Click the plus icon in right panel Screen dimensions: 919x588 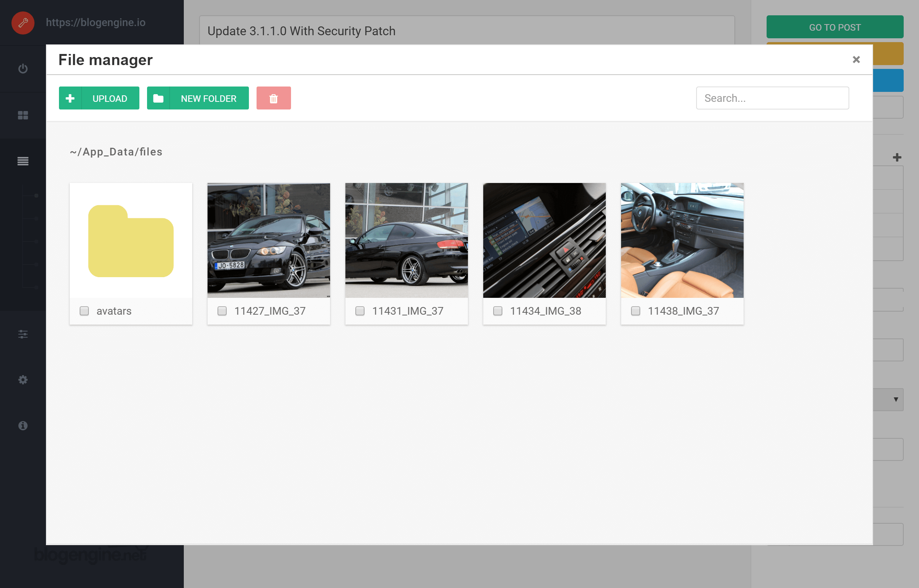click(897, 157)
